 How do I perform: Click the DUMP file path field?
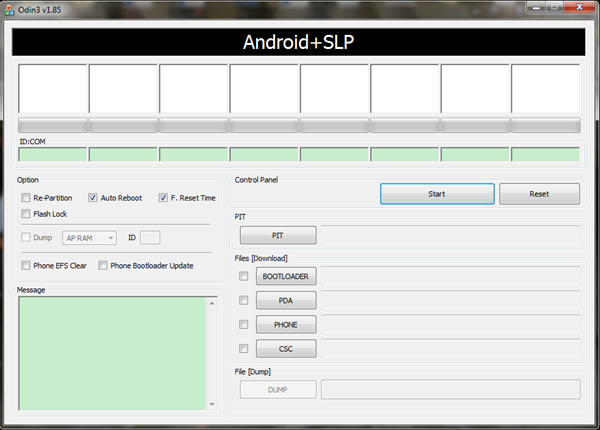coord(451,389)
